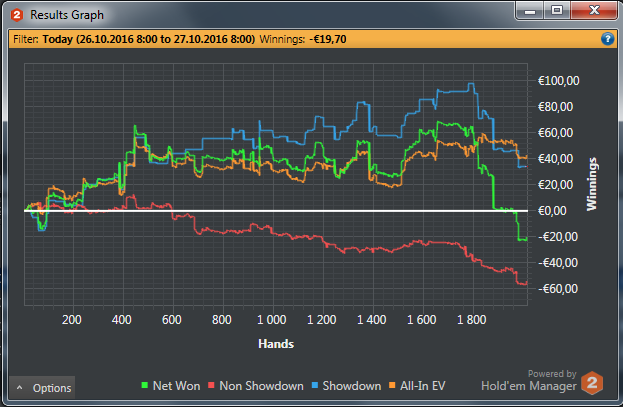623x407 pixels.
Task: Click the €40,00 axis label
Action: tap(555, 159)
